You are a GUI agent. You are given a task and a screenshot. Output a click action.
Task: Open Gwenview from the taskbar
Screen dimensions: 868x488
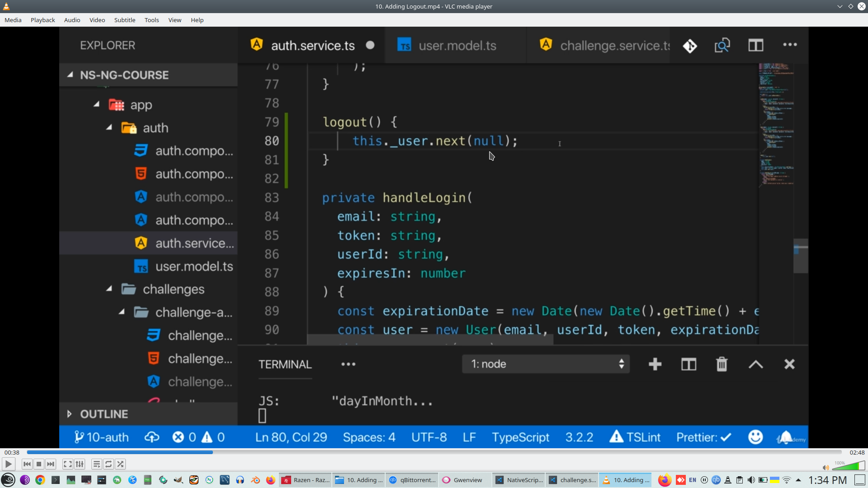[466, 480]
